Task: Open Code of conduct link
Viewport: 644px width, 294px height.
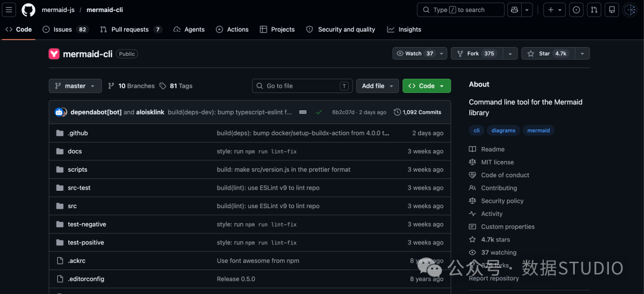Action: pos(499,175)
